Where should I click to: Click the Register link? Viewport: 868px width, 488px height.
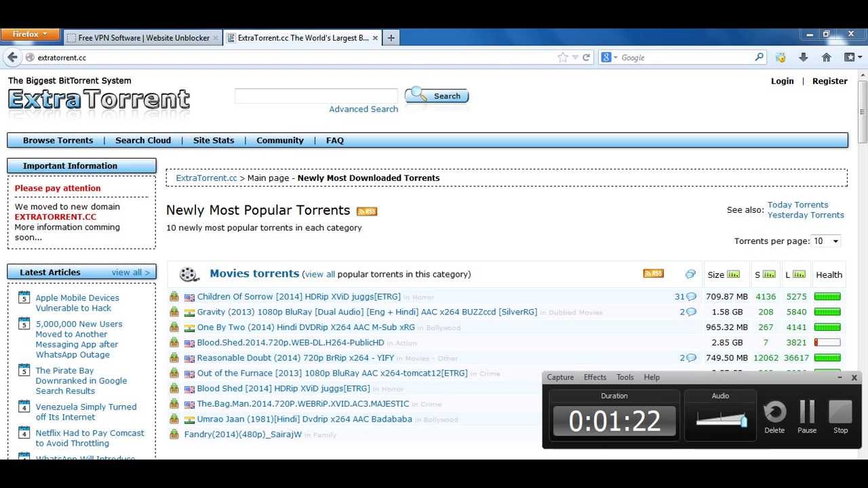click(x=830, y=81)
